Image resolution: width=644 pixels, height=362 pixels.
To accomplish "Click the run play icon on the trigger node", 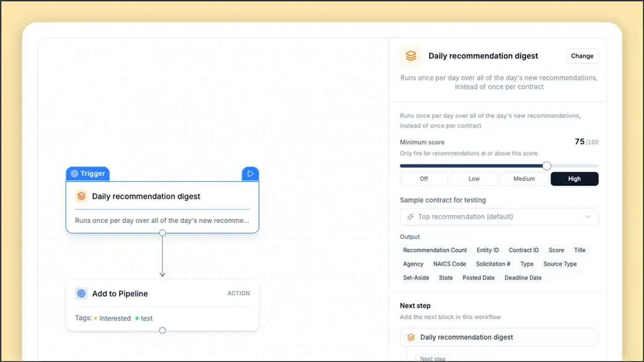I will [x=250, y=174].
